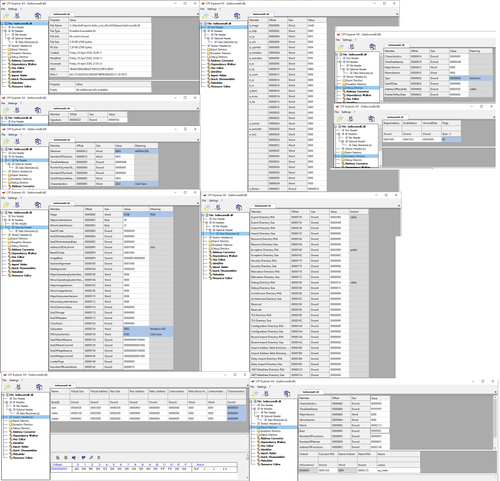Open Settings menu in file-info window
The width and height of the screenshot is (500, 481).
pos(13,9)
